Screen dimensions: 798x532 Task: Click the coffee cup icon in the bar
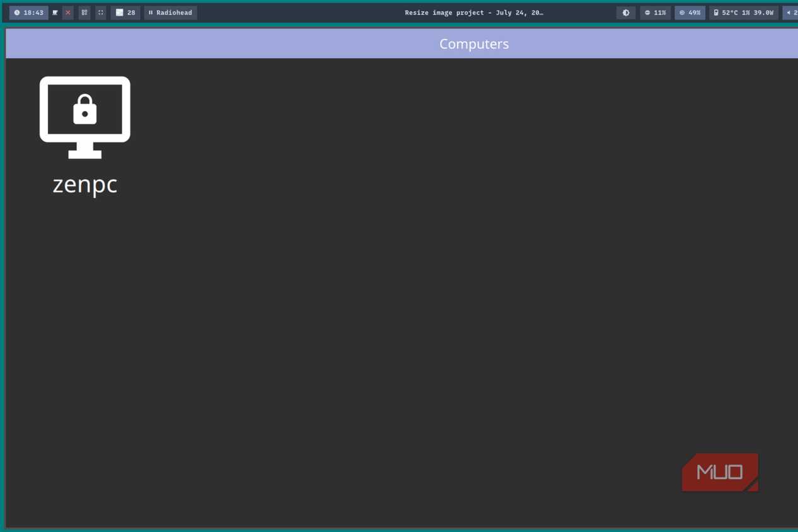55,13
